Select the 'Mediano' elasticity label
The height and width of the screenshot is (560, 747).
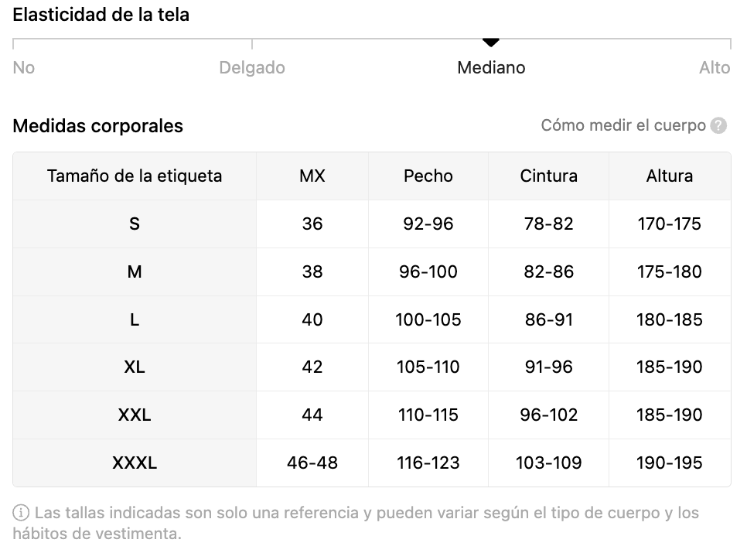491,67
